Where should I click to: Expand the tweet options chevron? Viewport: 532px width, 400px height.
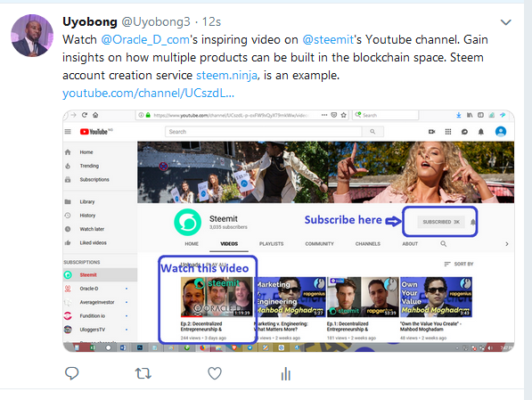506,22
